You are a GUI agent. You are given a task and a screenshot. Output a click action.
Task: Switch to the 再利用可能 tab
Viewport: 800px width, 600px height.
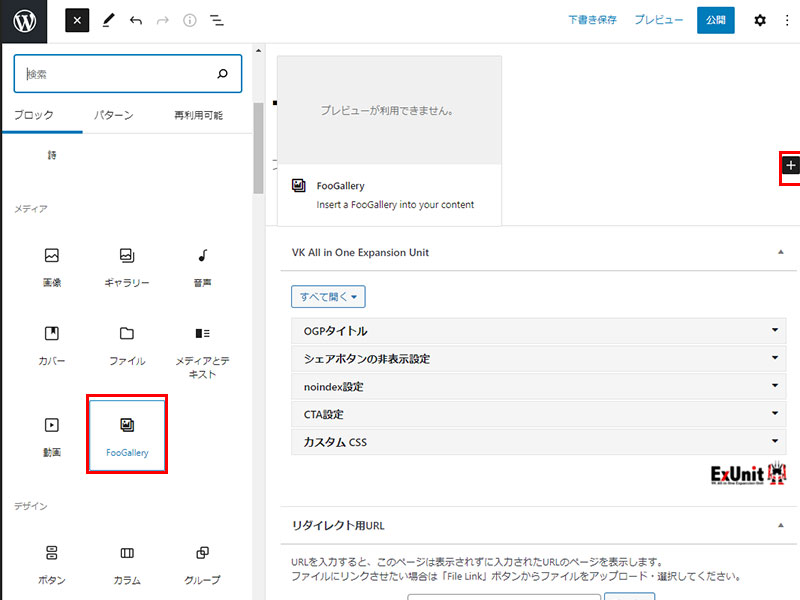click(198, 115)
